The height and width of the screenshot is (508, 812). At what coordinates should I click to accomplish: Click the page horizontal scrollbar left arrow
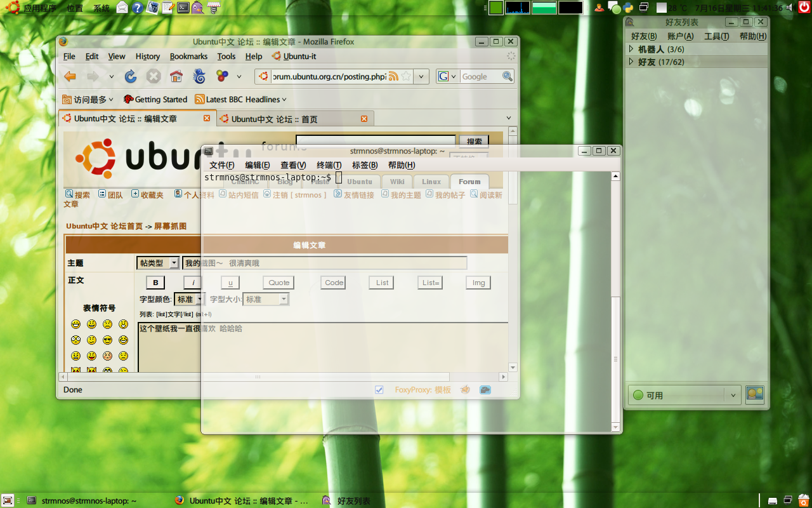(62, 377)
